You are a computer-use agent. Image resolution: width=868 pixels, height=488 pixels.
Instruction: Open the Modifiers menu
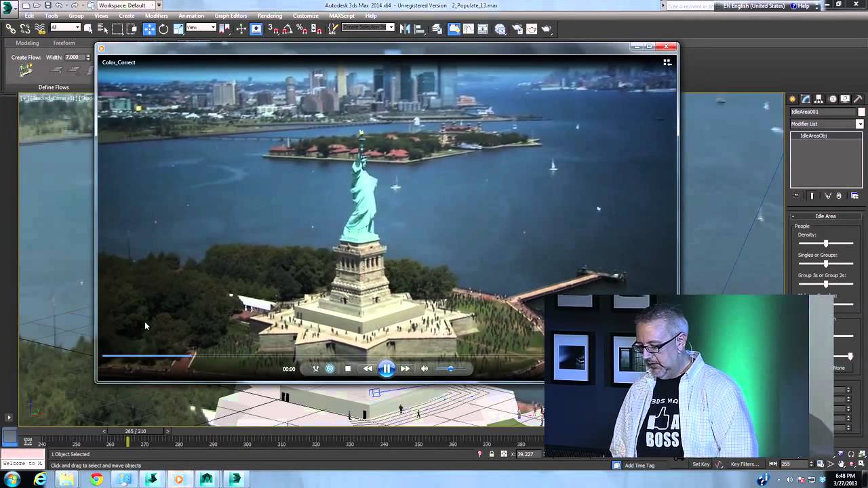pyautogui.click(x=156, y=16)
